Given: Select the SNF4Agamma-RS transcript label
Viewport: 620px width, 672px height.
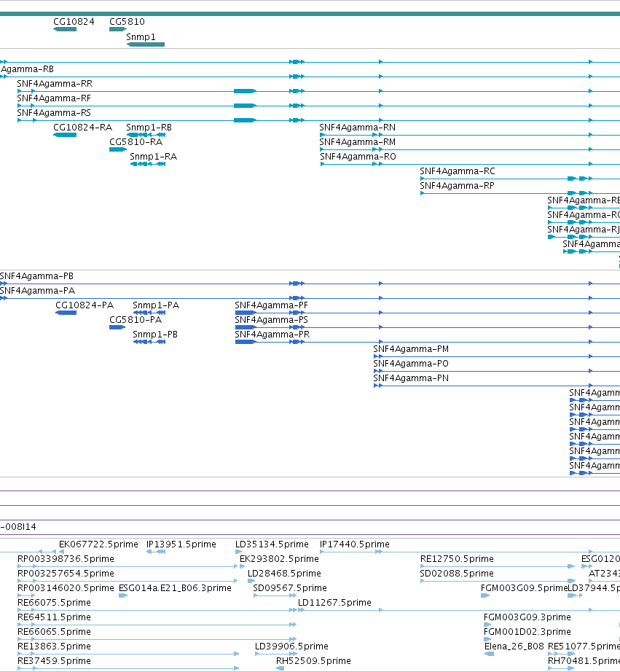Looking at the screenshot, I should click(x=54, y=113).
